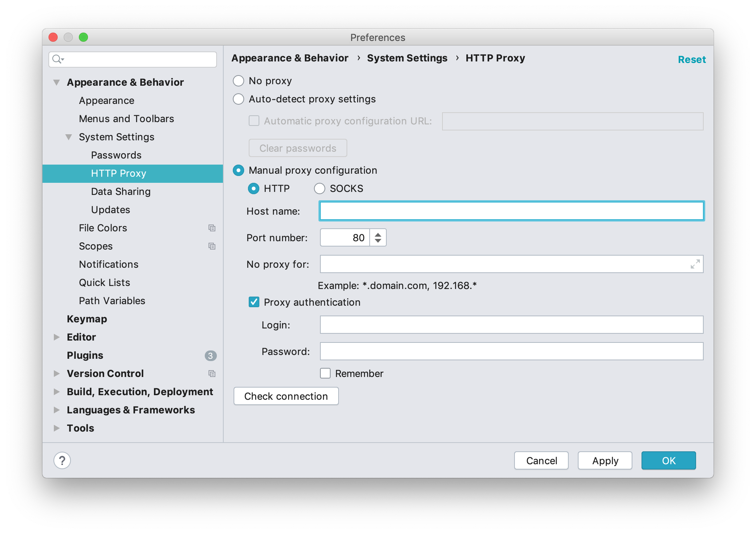Expand the Editor section in sidebar
The width and height of the screenshot is (756, 534).
click(x=58, y=338)
